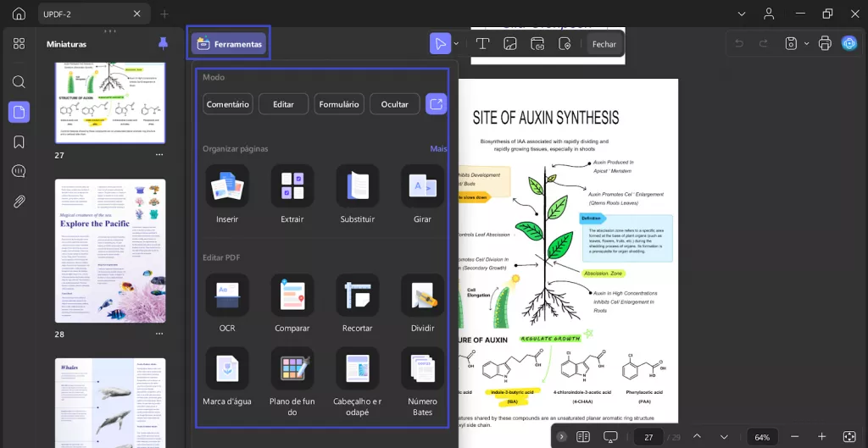Open the comments sidebar icon

[19, 171]
